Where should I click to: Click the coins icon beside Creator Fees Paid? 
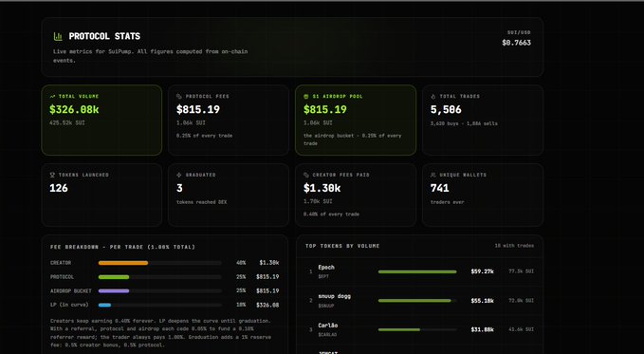306,176
